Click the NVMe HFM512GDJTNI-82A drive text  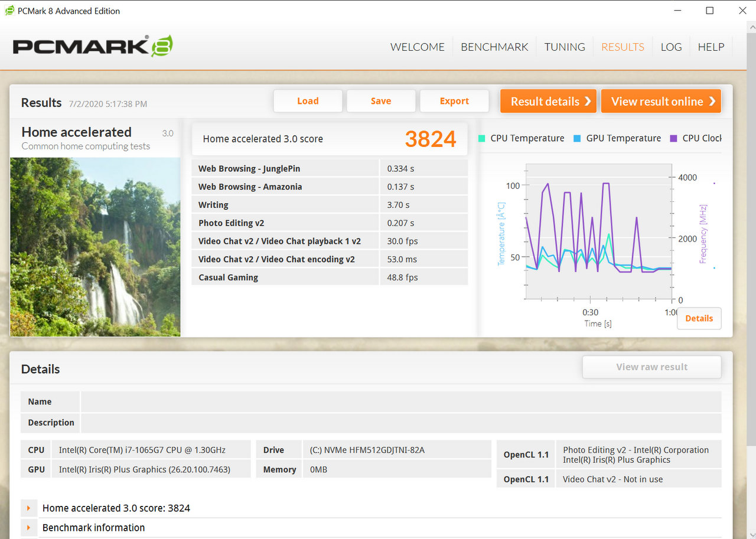point(367,450)
